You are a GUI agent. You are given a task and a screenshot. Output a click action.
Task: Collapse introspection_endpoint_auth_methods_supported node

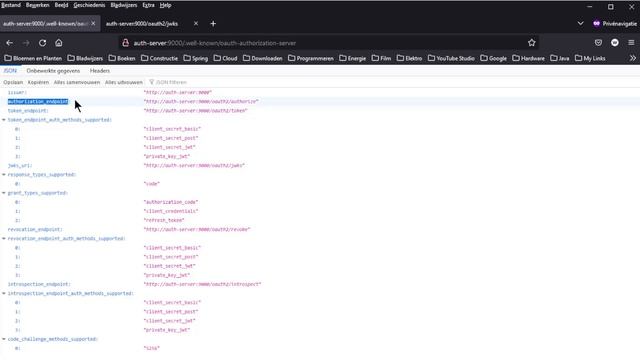(4, 293)
